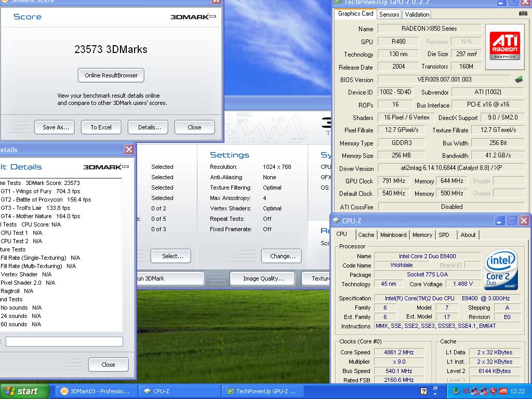Switch to CPU-Z taskbar button
This screenshot has height=399, width=532.
click(180, 391)
